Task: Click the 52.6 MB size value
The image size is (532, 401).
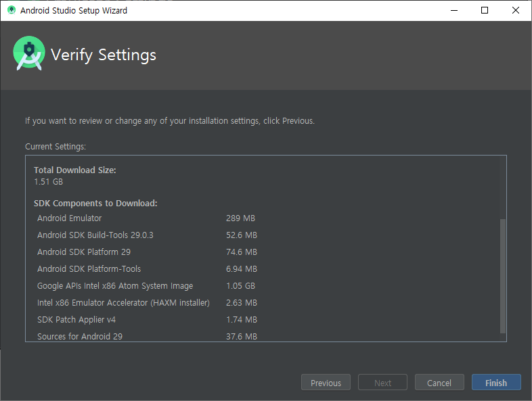Action: point(241,235)
